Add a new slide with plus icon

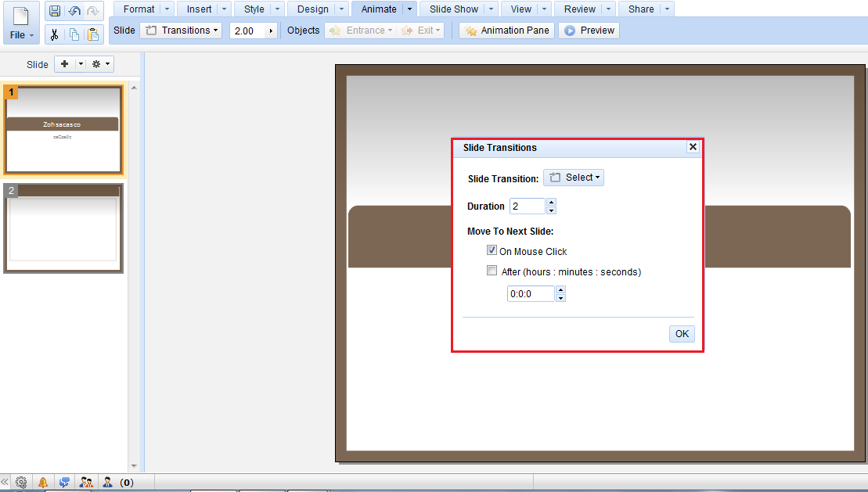tap(65, 64)
